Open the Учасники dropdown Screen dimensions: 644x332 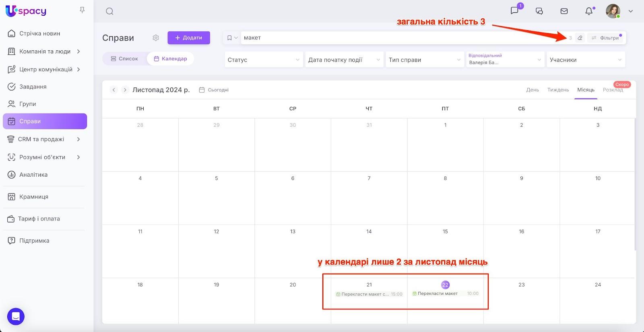coord(586,60)
